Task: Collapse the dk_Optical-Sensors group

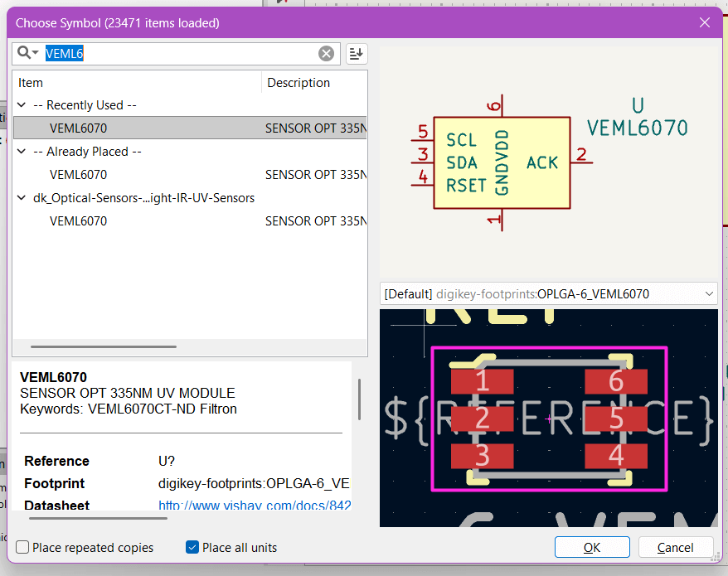Action: 21,197
